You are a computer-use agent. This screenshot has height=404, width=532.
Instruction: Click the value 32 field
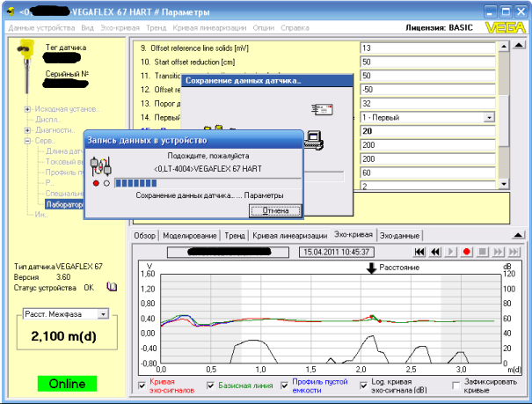click(x=427, y=104)
